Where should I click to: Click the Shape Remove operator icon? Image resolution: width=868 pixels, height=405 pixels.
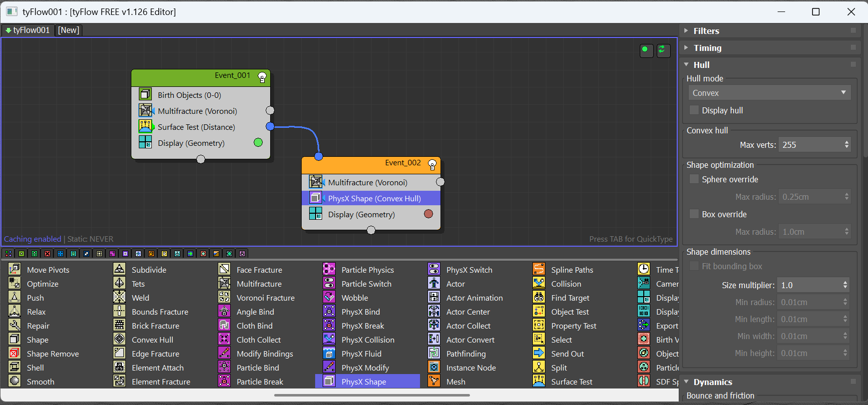pyautogui.click(x=14, y=353)
